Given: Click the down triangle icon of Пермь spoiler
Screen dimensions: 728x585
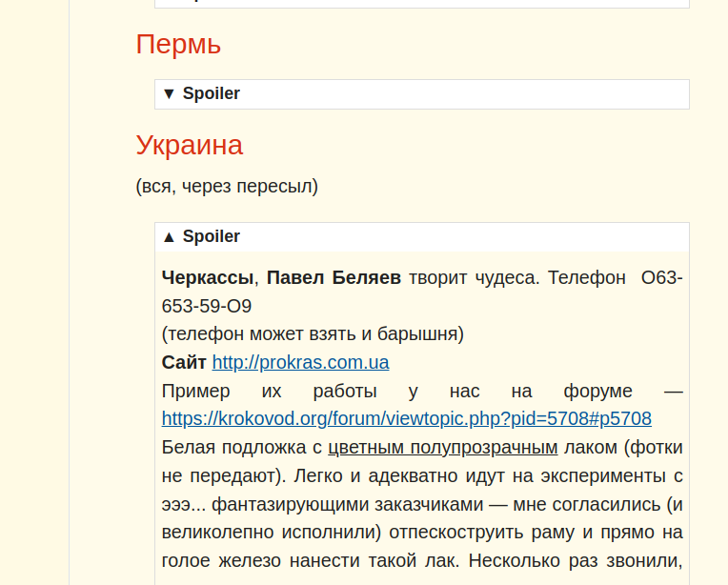Looking at the screenshot, I should point(169,93).
